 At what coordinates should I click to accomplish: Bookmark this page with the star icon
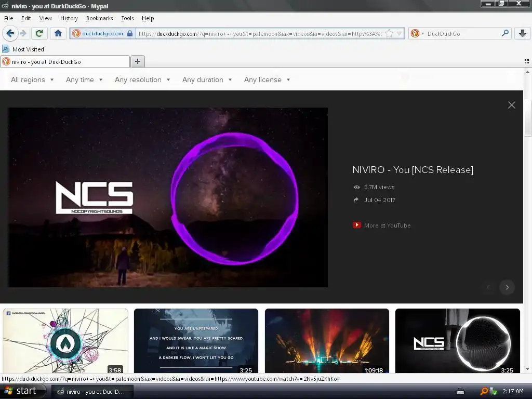pos(389,33)
